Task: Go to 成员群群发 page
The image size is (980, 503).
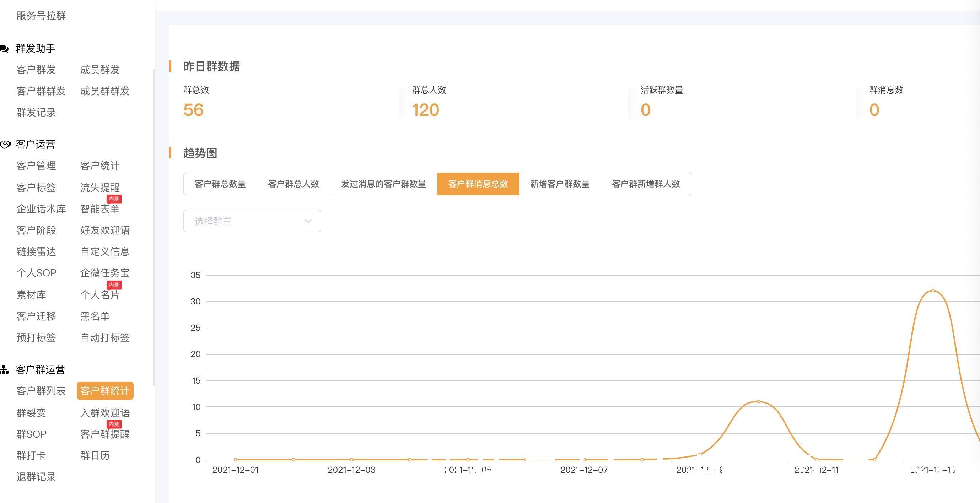Action: coord(105,91)
